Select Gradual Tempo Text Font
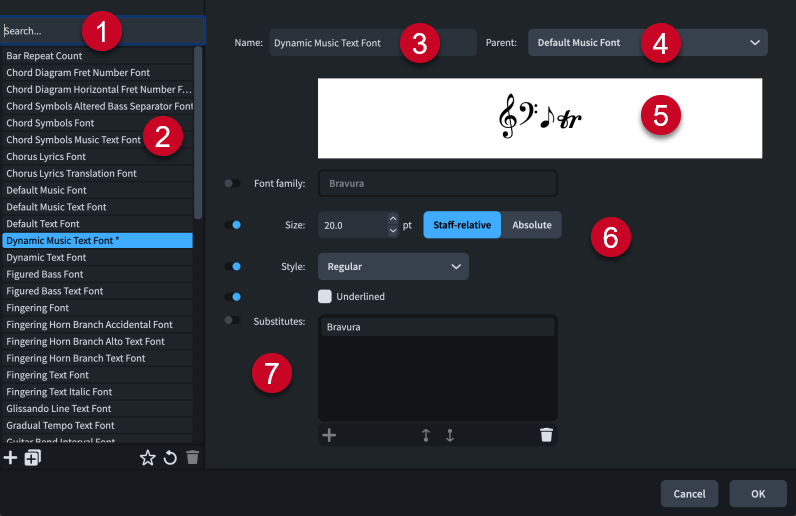The width and height of the screenshot is (796, 516). tap(97, 425)
